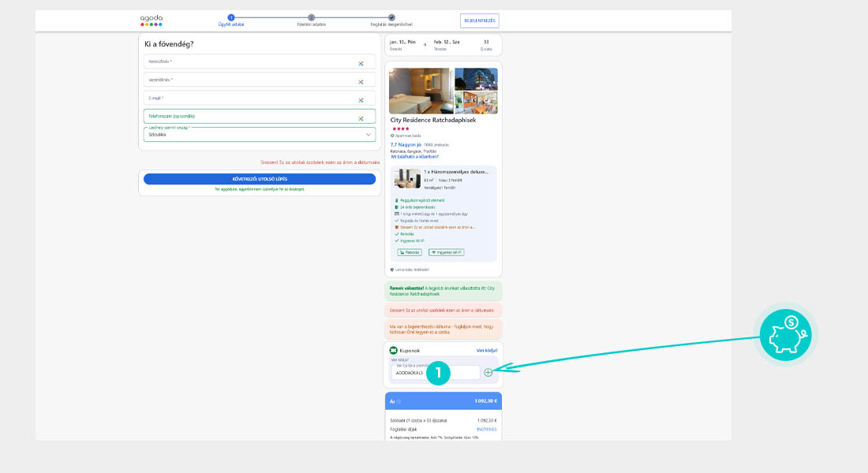Click the room thumbnail for deluxe room
This screenshot has height=473, width=868.
(x=407, y=178)
